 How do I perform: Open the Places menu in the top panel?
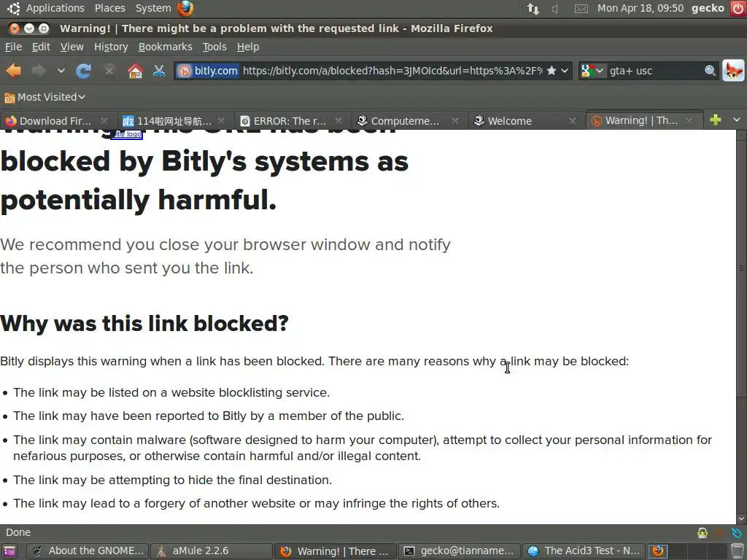coord(109,8)
